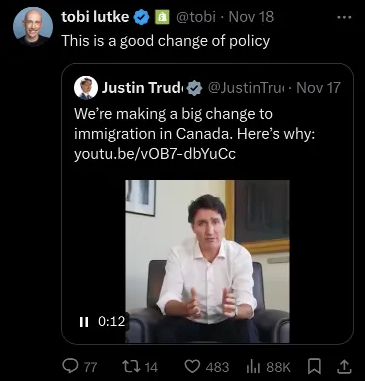The image size is (365, 381).
Task: Open tobi lutke's profile avatar
Action: [33, 26]
